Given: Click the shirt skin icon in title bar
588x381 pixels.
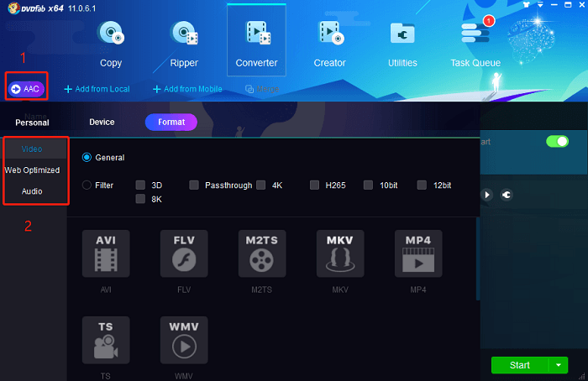Looking at the screenshot, I should click(x=526, y=4).
